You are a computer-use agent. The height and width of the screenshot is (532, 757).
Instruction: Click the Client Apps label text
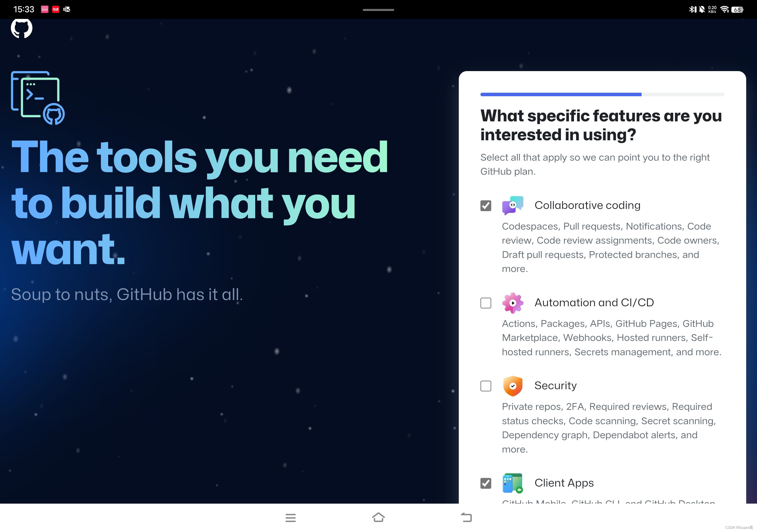pos(564,483)
